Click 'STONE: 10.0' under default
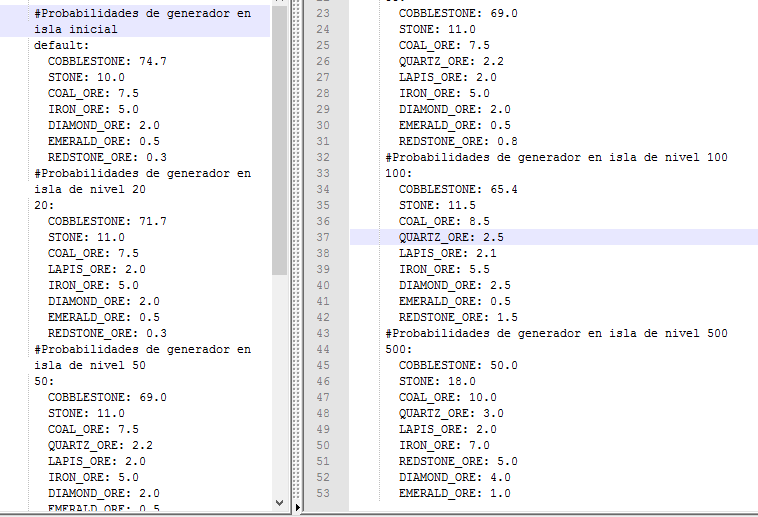Screen dimensions: 758x517 pyautogui.click(x=86, y=77)
